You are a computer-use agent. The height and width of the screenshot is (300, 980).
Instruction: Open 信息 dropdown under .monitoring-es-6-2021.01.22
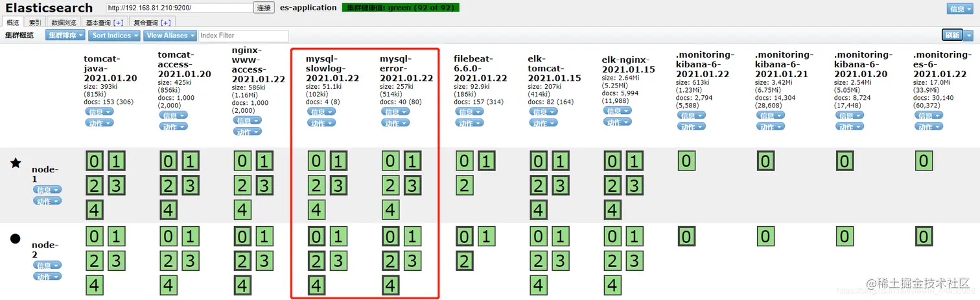click(929, 116)
